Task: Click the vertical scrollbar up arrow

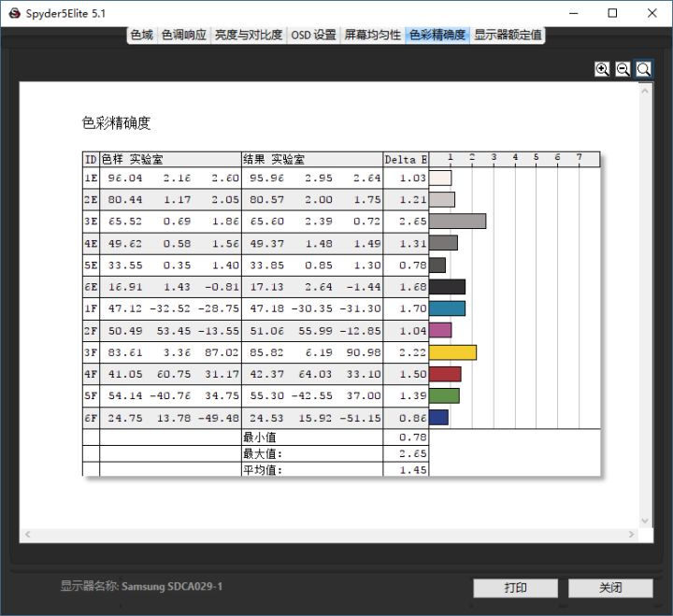Action: [x=645, y=91]
